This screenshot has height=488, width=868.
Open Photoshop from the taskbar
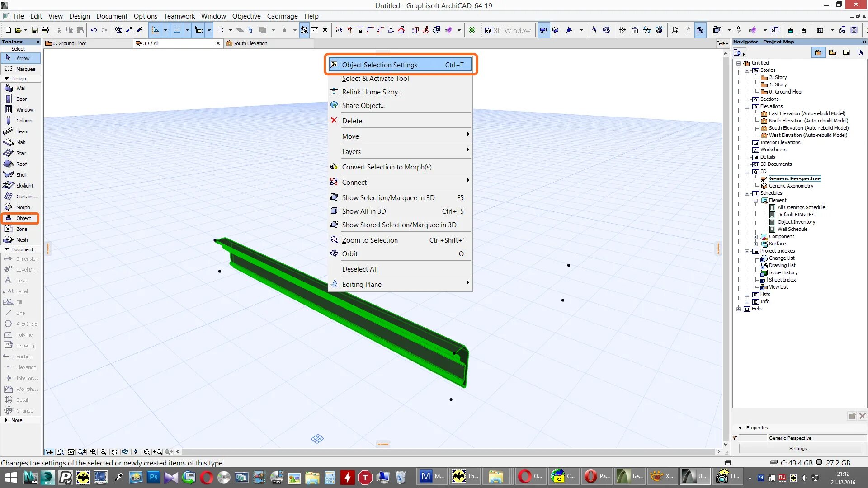[153, 477]
